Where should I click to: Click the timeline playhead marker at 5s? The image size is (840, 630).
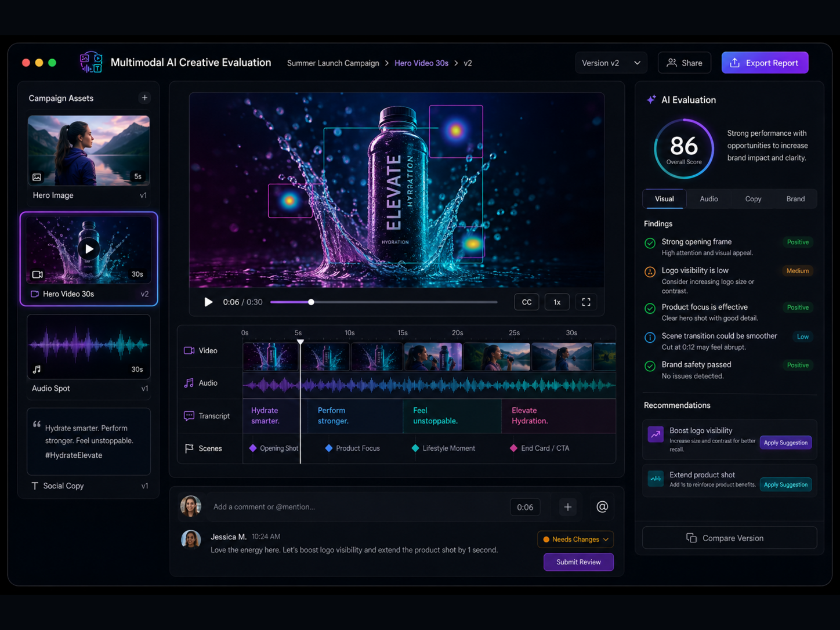[x=300, y=342]
